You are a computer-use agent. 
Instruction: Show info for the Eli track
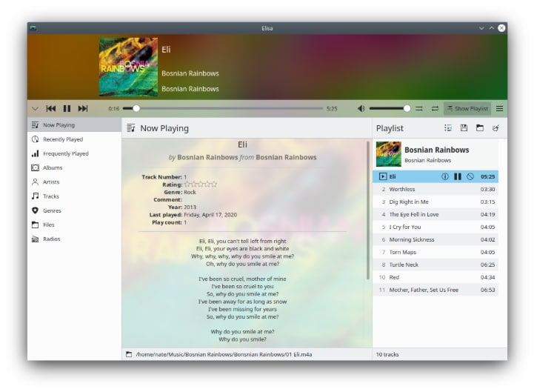[445, 176]
